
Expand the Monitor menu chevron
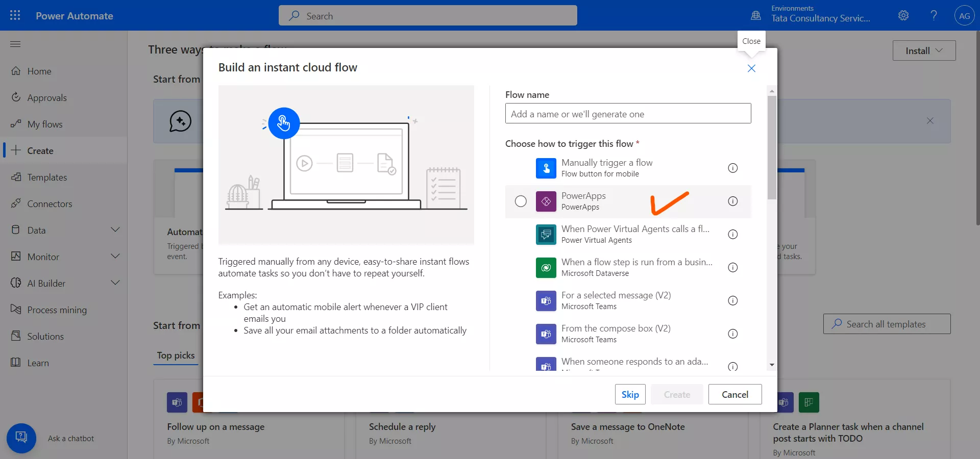coord(115,256)
